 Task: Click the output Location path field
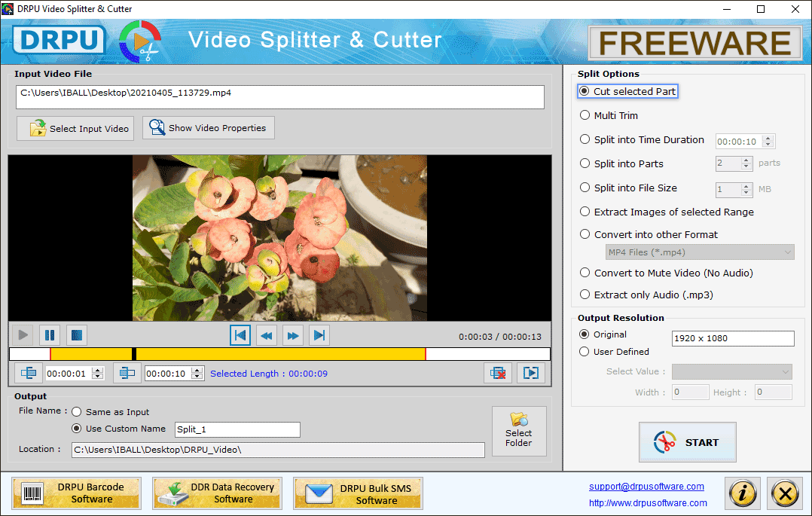tap(278, 450)
